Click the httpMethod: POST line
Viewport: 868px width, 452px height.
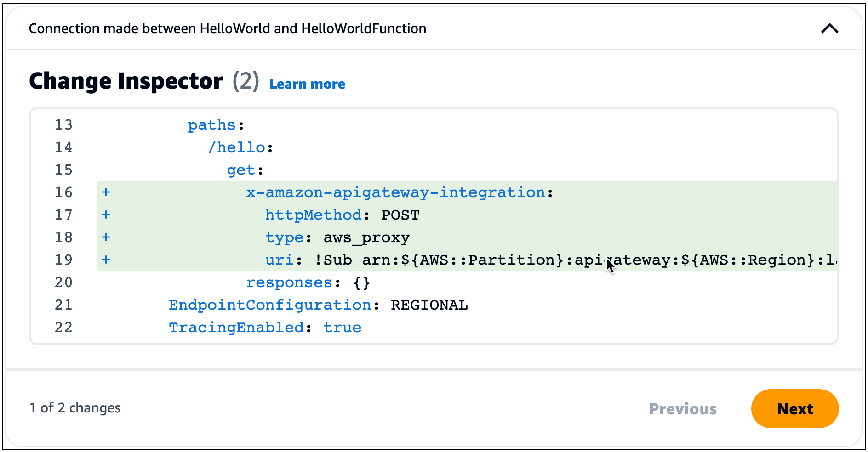342,215
